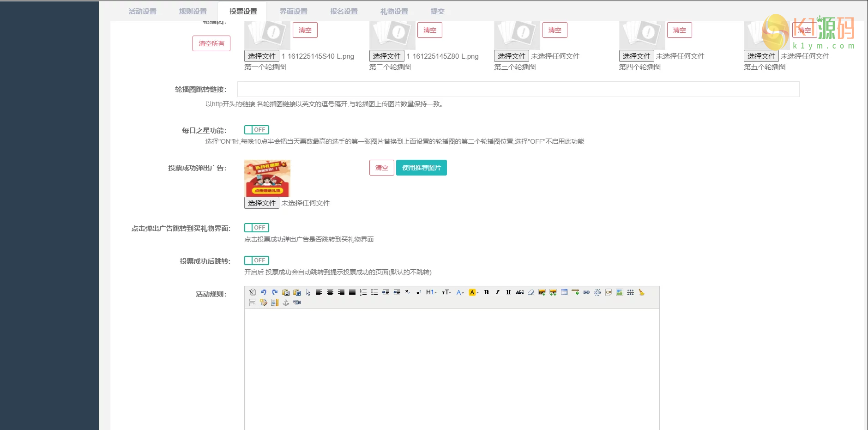The image size is (868, 430).
Task: Toggle the 投票成功后跳转 switch
Action: (257, 260)
